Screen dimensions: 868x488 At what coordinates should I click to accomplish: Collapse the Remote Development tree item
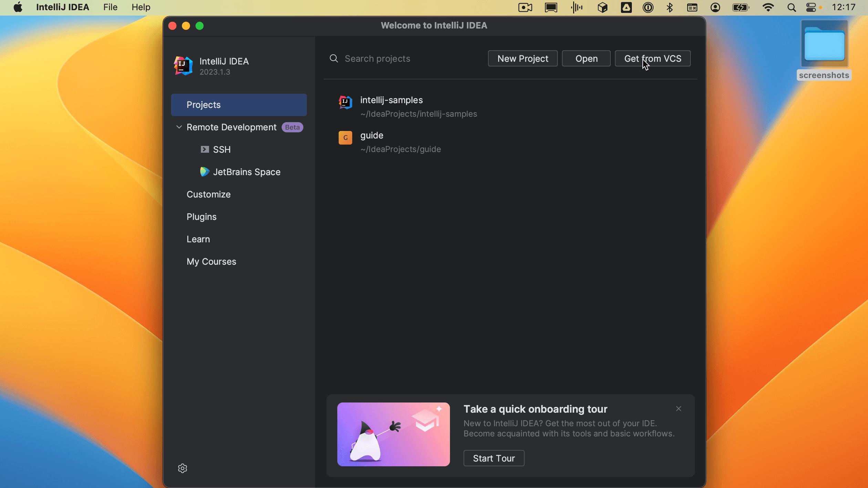pos(179,127)
